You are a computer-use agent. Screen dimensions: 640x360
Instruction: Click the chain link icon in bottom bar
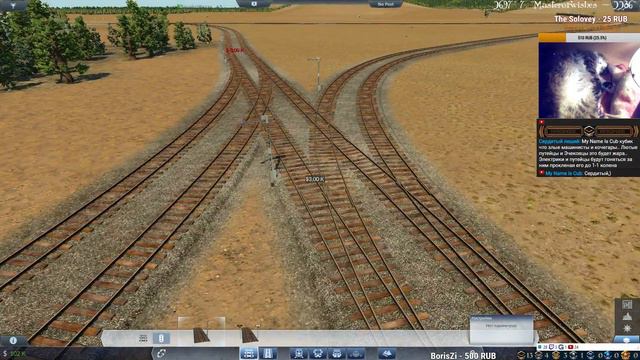(x=161, y=353)
